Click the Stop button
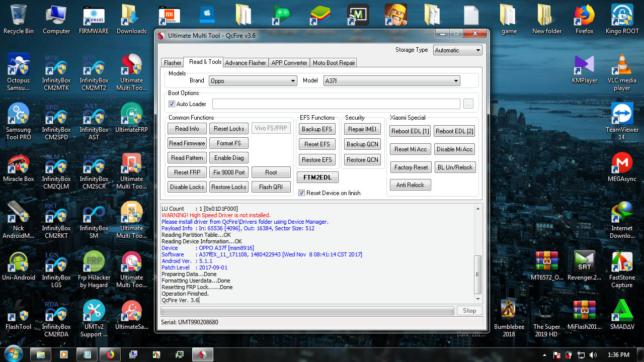The width and height of the screenshot is (644, 362). tap(469, 311)
